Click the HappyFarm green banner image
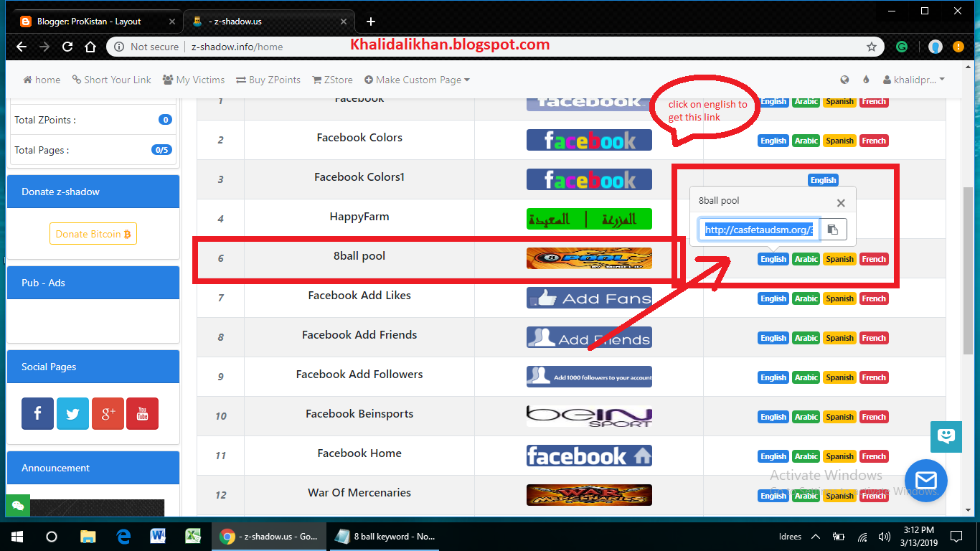 (x=589, y=219)
